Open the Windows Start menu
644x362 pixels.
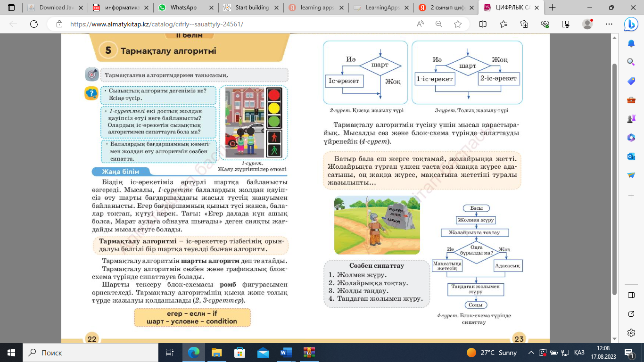pos(11,353)
